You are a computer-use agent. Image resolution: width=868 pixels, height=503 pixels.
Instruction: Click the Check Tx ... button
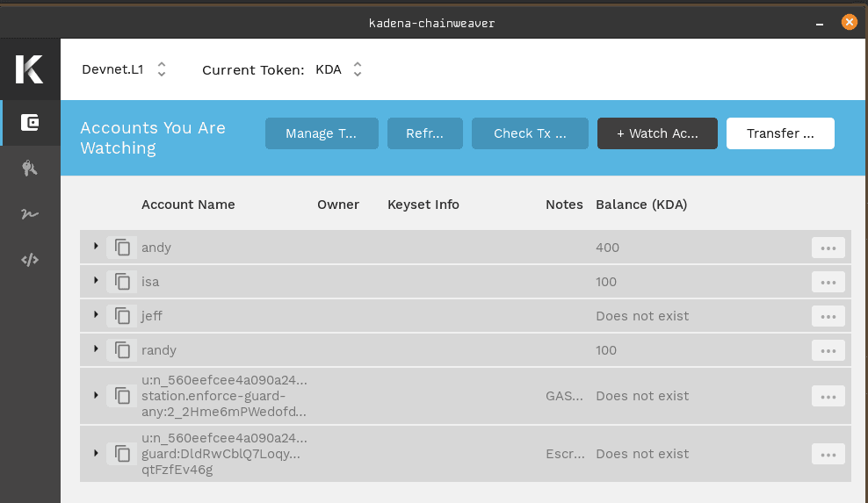[530, 133]
